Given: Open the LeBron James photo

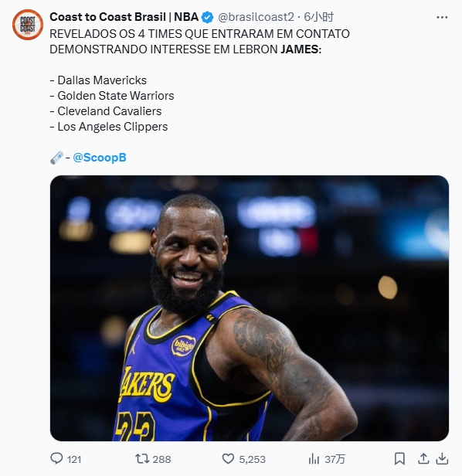Looking at the screenshot, I should [250, 308].
